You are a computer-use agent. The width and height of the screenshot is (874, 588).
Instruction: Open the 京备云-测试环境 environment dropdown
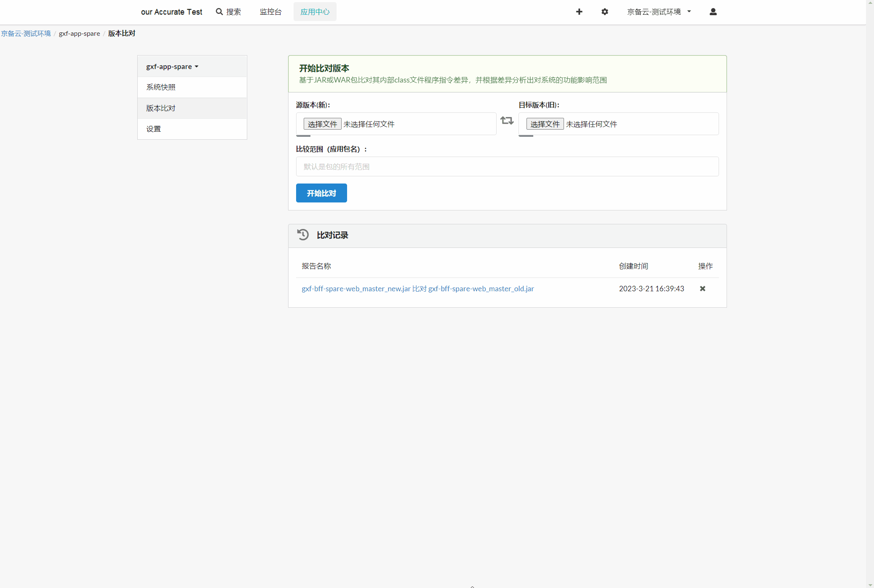pos(659,12)
